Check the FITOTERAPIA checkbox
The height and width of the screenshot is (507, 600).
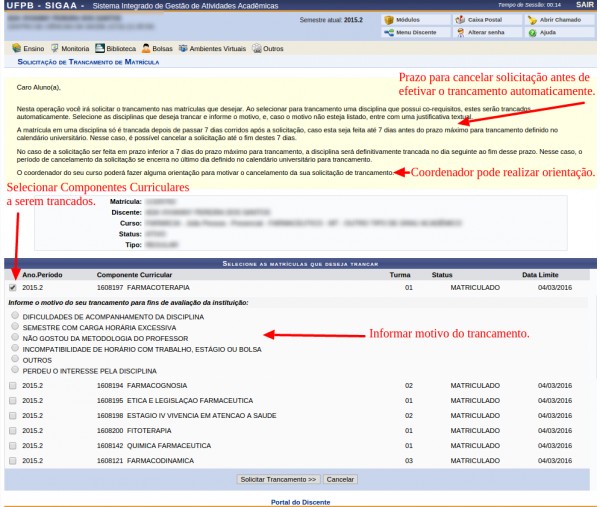click(13, 430)
